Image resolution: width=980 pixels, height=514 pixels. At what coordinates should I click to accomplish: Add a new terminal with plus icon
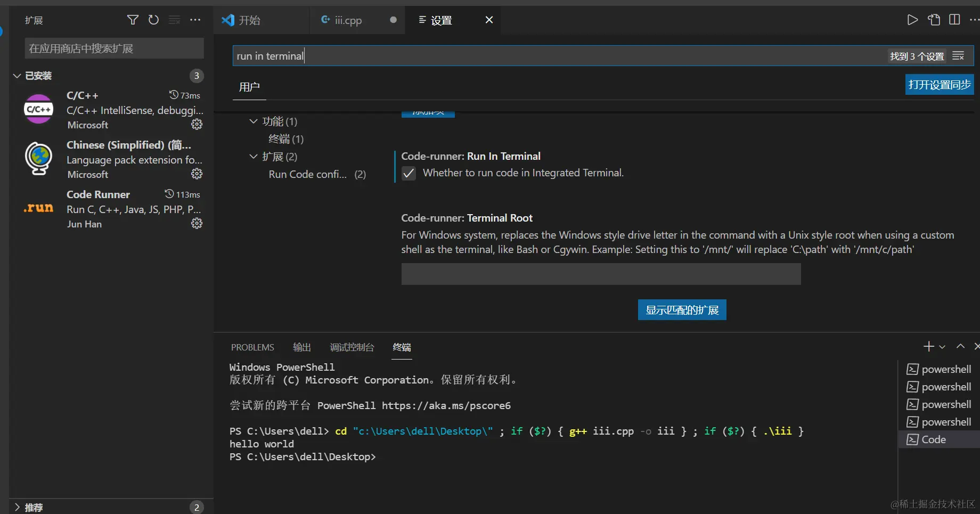928,347
